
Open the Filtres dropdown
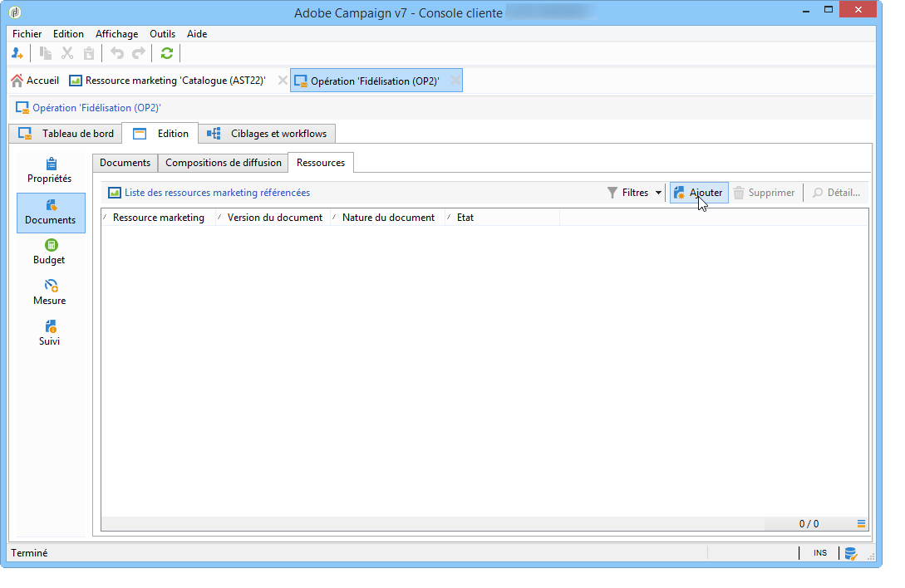coord(634,193)
